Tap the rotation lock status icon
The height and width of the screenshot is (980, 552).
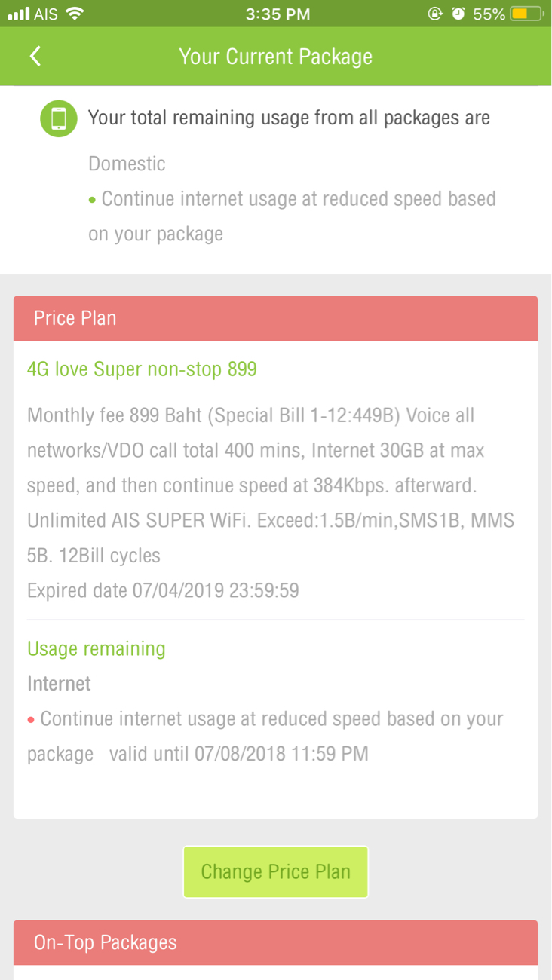point(434,14)
